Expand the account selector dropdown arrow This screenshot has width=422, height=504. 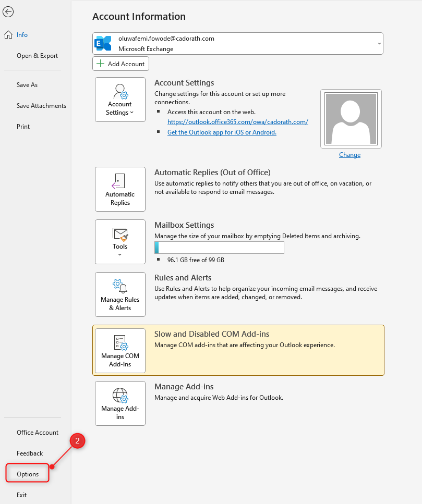[379, 43]
